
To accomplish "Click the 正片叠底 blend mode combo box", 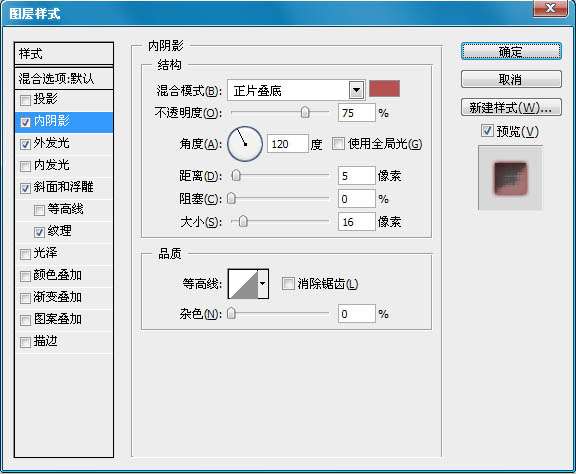I will click(x=296, y=90).
